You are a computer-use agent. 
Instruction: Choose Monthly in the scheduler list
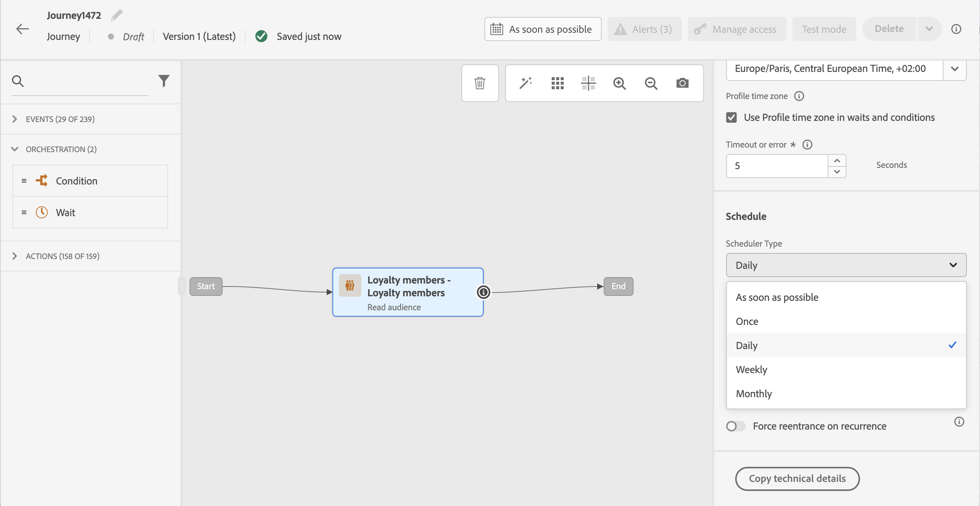[x=754, y=393]
